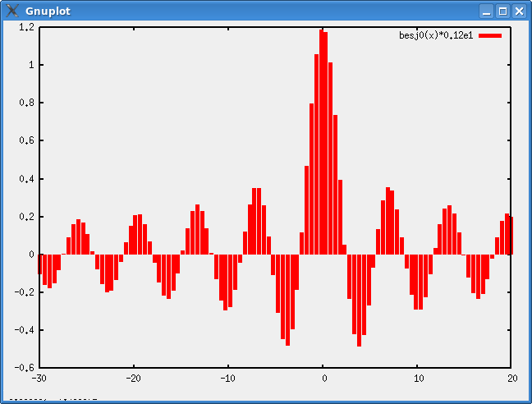Click the red legend line sample
This screenshot has height=404, width=532.
[x=490, y=35]
